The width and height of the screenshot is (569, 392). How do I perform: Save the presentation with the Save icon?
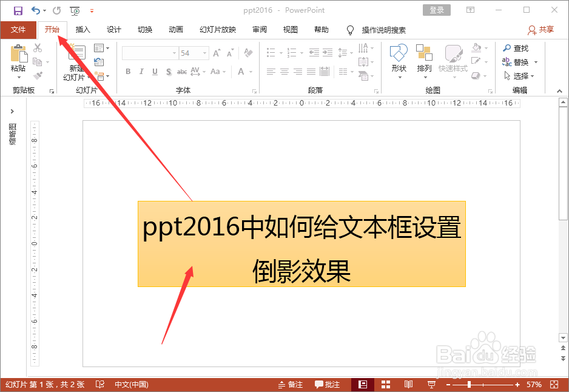(x=18, y=10)
